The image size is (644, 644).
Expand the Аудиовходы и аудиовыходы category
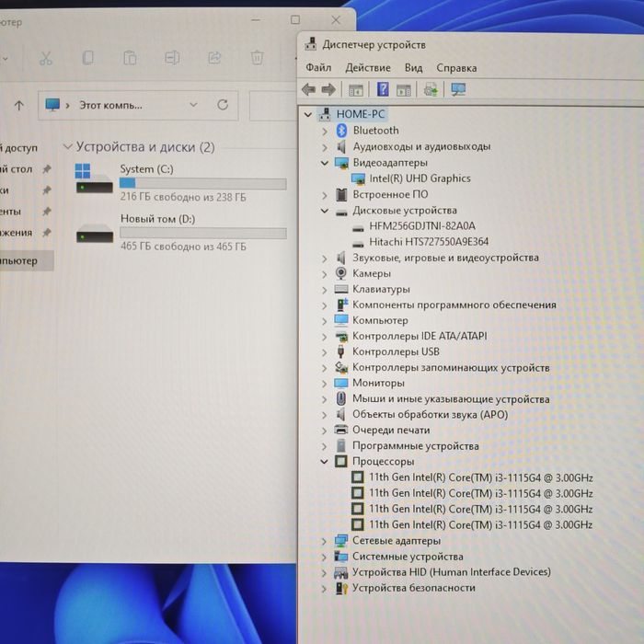coord(325,147)
